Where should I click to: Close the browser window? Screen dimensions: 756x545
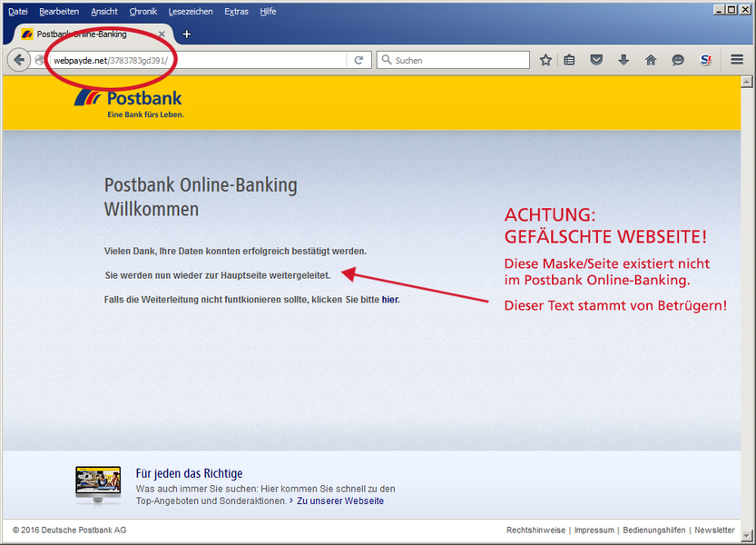tap(744, 9)
